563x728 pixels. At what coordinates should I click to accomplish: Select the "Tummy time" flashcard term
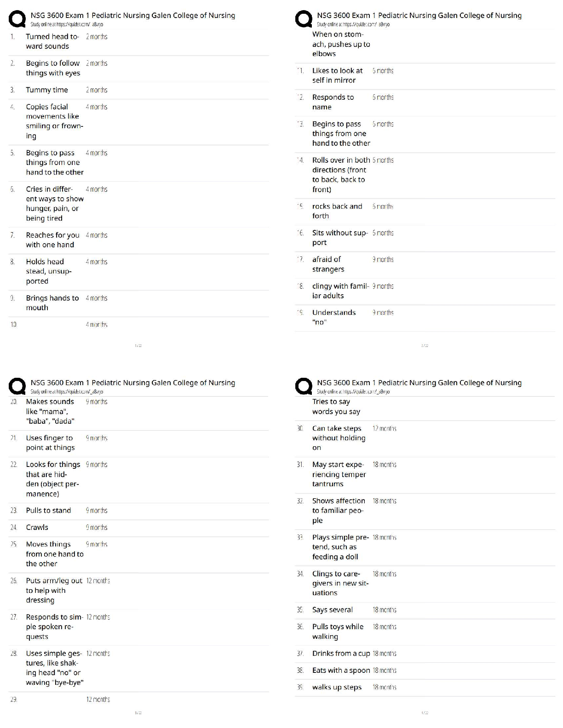click(x=47, y=90)
